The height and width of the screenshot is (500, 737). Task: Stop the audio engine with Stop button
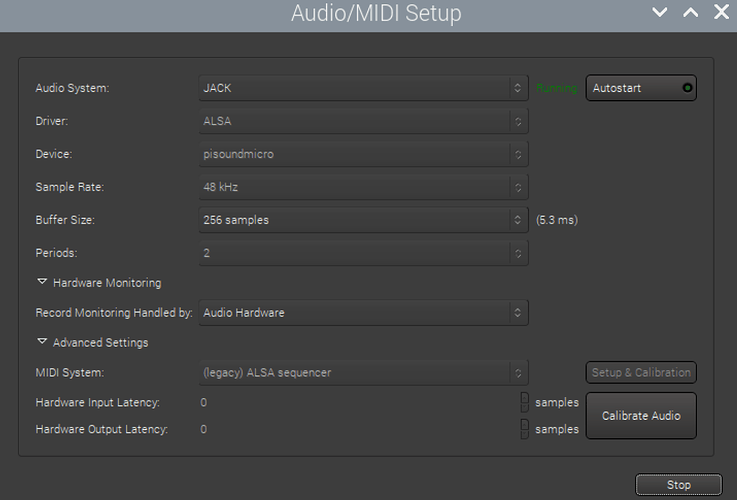[x=678, y=485]
